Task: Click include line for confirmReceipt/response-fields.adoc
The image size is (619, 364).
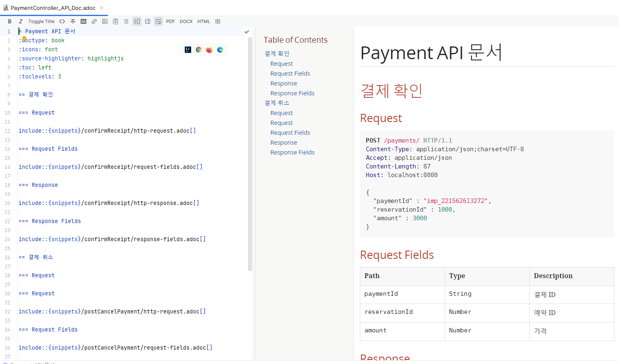Action: [112, 239]
